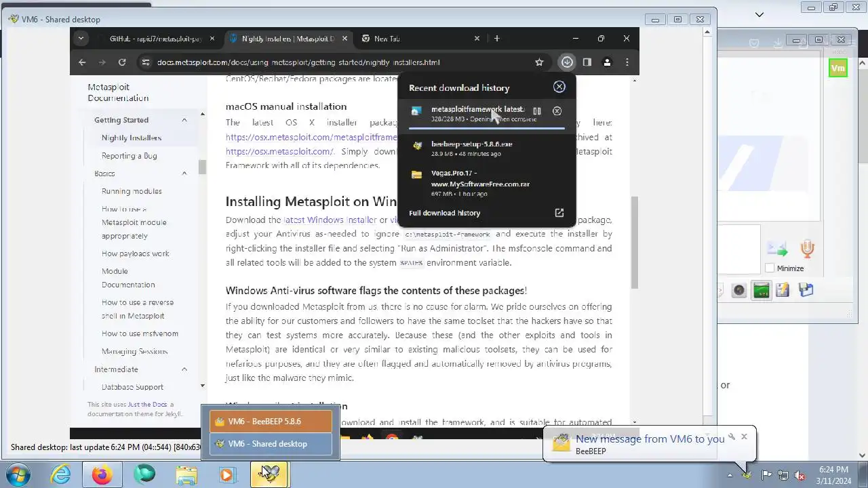This screenshot has height=488, width=868.
Task: Switch to GitHub rapid7/metasploit tab
Action: pos(155,39)
